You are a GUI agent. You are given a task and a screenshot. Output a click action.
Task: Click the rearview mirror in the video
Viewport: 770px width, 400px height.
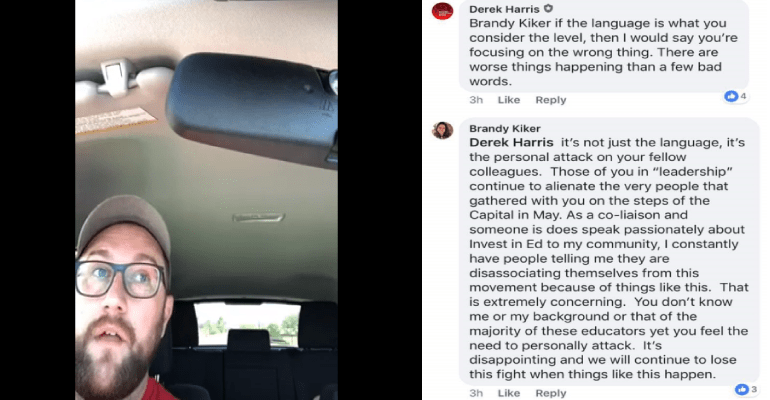[x=252, y=109]
